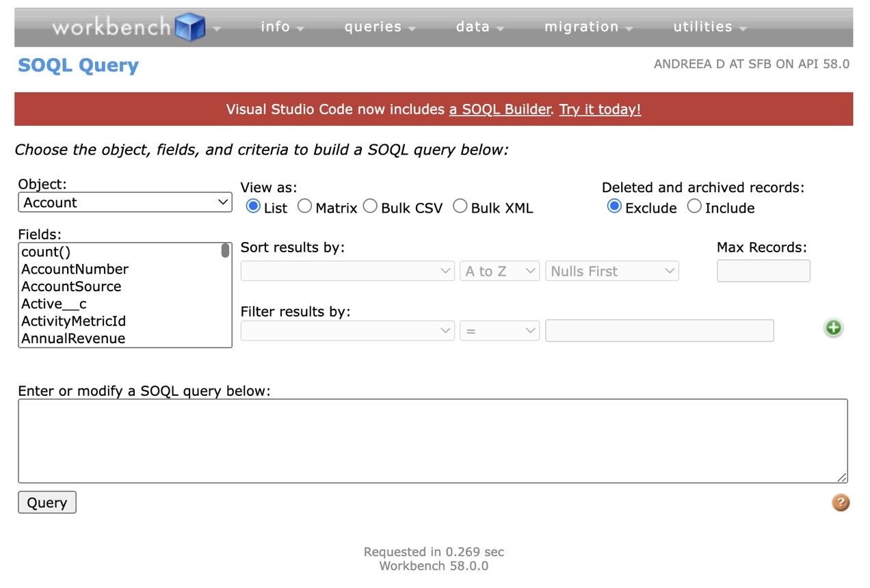Click the workbench cube logo icon
This screenshot has height=588, width=870.
[190, 27]
